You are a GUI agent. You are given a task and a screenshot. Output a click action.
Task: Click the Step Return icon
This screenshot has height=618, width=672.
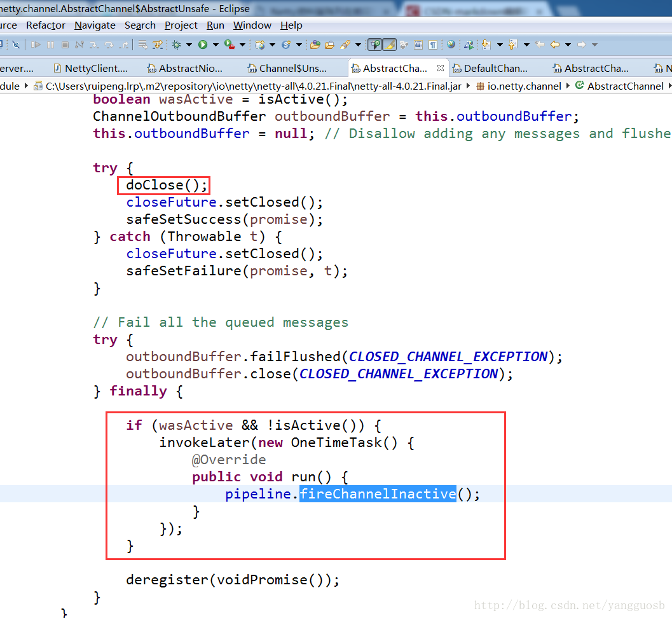coord(123,45)
